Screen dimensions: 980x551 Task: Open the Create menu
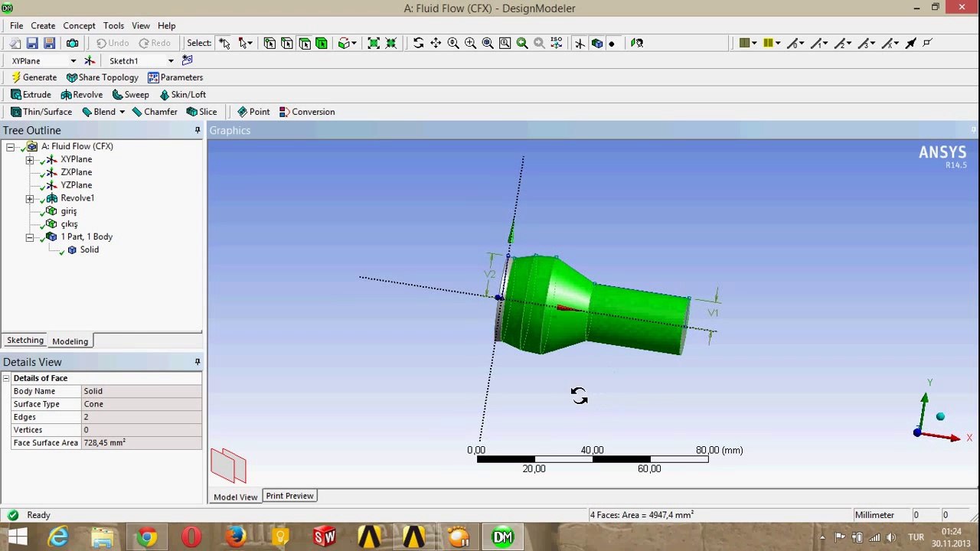click(43, 25)
